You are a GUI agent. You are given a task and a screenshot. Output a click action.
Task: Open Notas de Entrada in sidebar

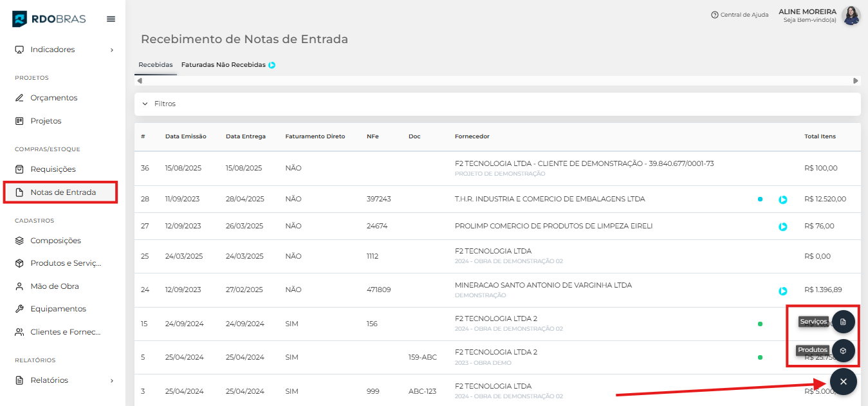pos(62,192)
